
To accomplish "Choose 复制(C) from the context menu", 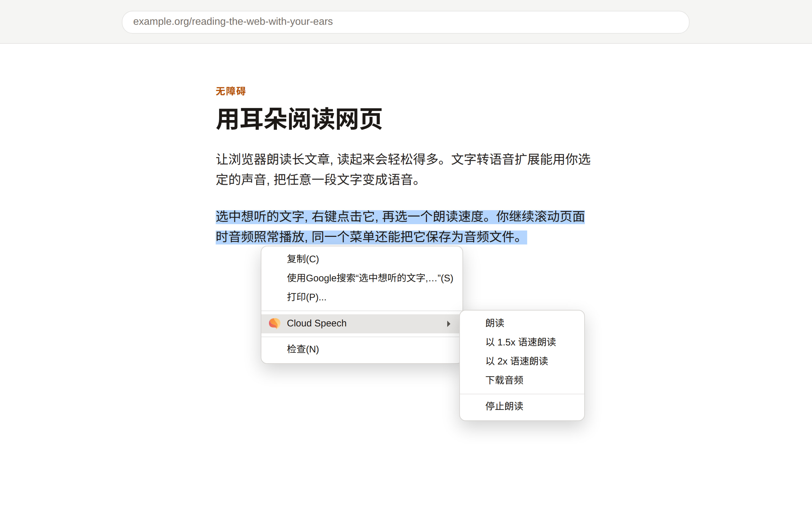I will tap(362, 259).
